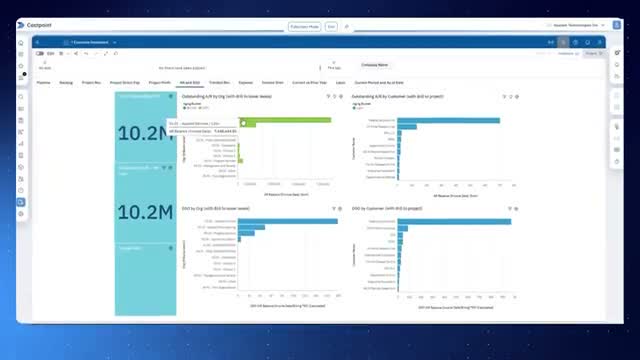The image size is (640, 360).
Task: Open the cube icon in left sidebar
Action: [21, 167]
